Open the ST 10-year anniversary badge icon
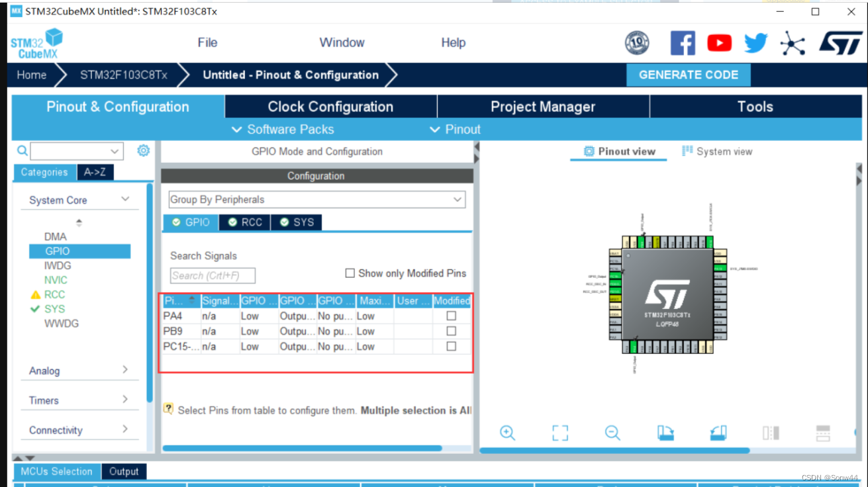Viewport: 868px width, 487px height. point(637,44)
